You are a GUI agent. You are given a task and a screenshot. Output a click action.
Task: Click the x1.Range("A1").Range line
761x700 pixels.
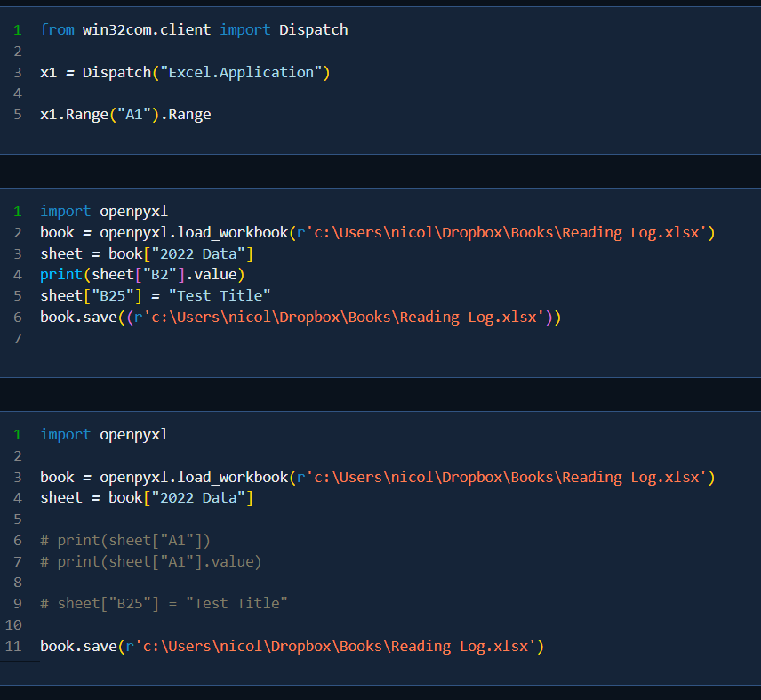(x=125, y=115)
